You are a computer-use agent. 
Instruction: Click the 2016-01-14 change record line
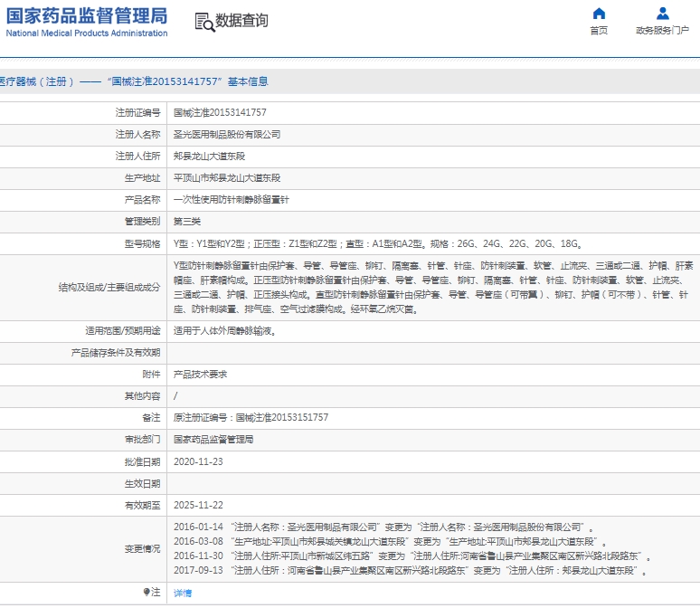coord(383,527)
